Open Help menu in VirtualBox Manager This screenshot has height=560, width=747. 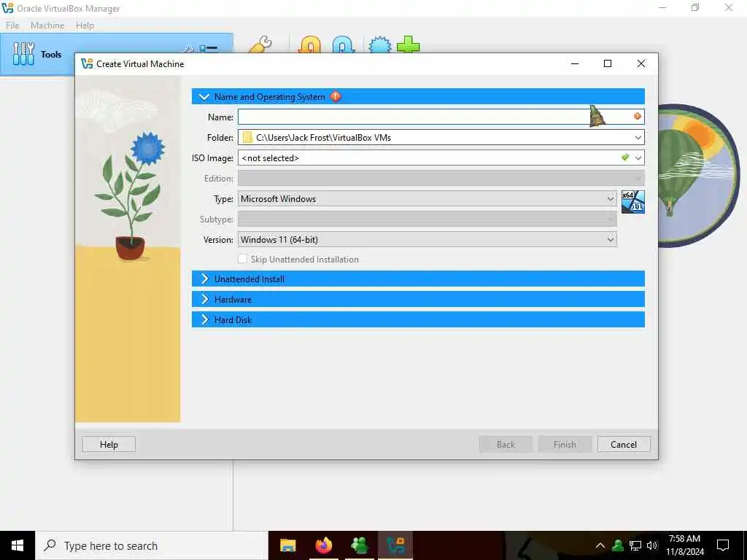85,26
